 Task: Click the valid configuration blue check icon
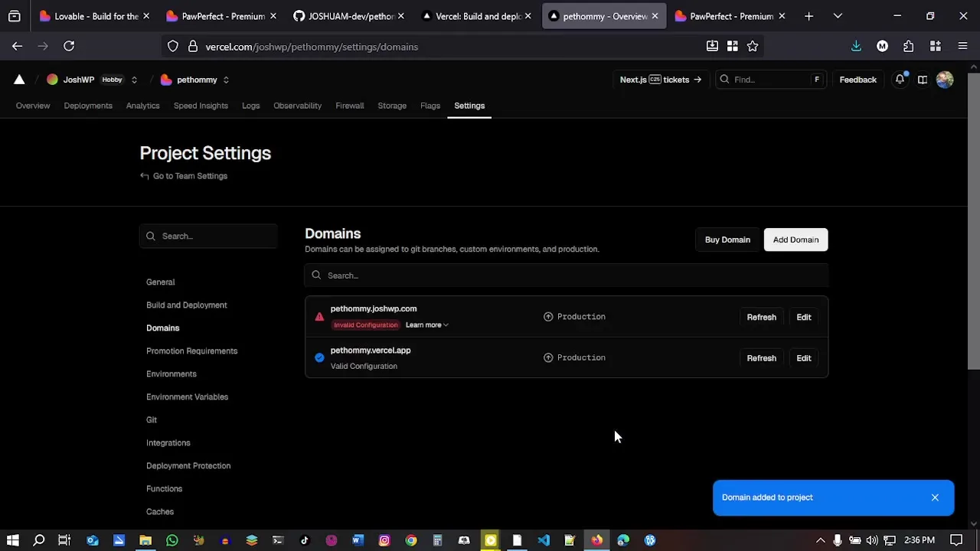pyautogui.click(x=319, y=357)
